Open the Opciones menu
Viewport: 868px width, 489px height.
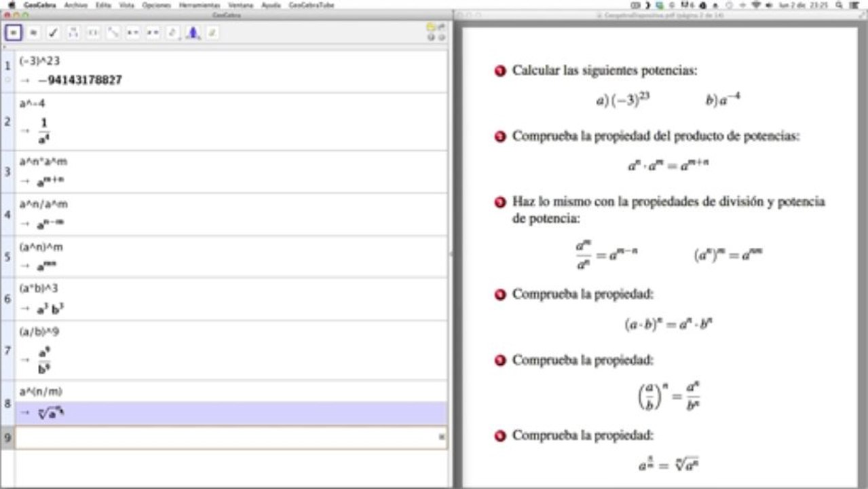tap(156, 4)
